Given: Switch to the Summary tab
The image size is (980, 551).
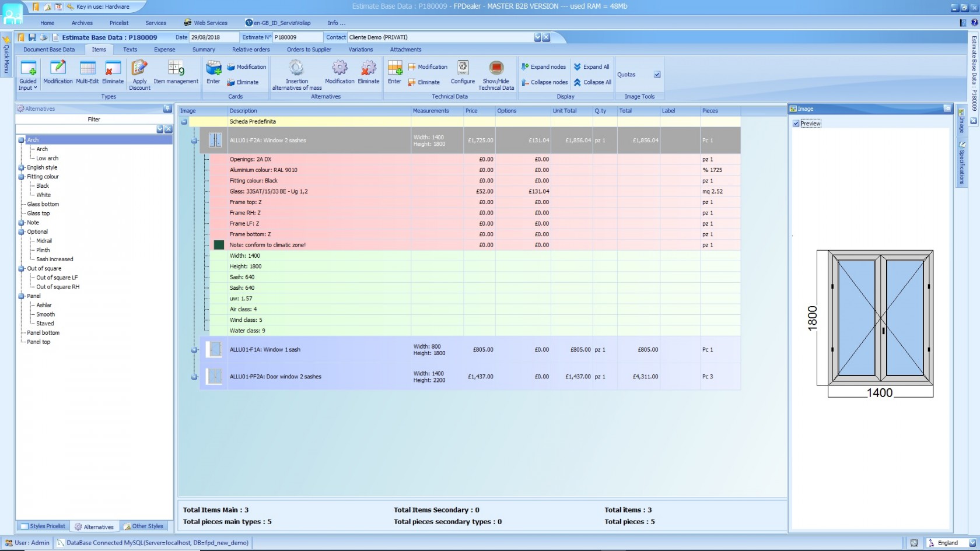Looking at the screenshot, I should click(203, 50).
